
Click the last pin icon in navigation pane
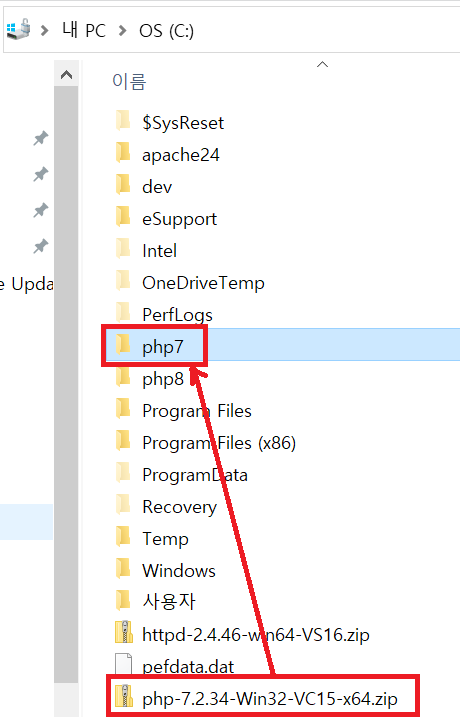41,246
